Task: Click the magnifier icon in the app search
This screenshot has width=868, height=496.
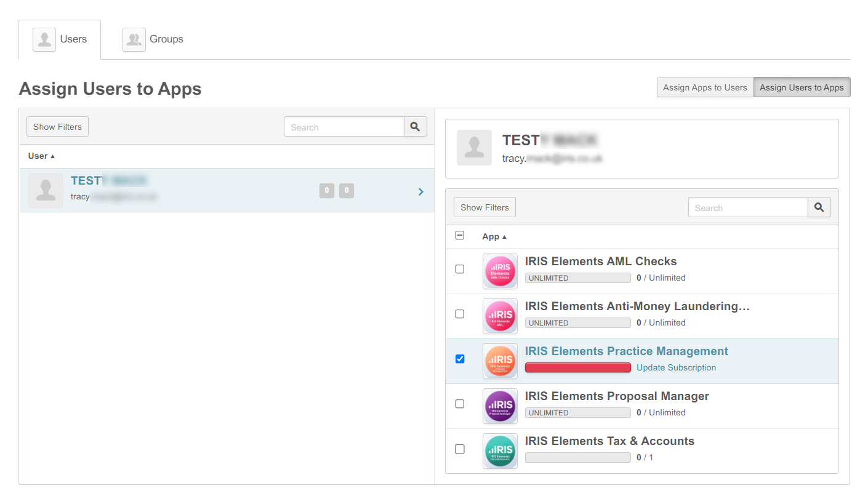Action: coord(819,207)
